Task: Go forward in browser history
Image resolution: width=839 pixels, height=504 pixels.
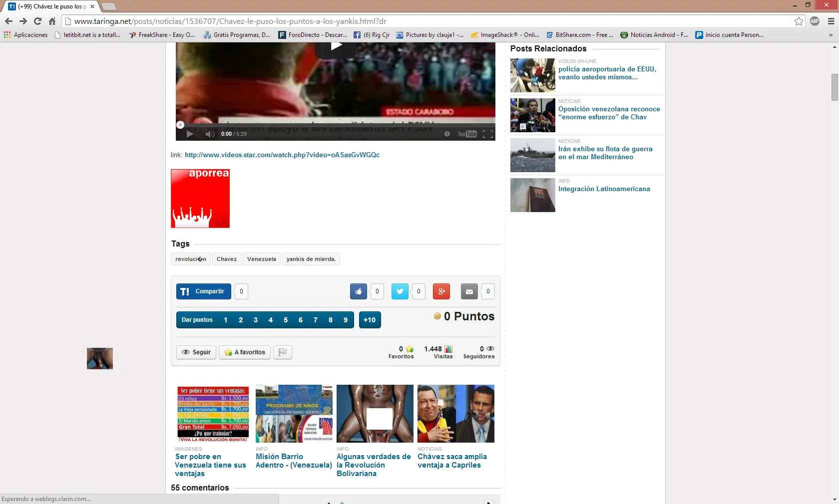Action: [23, 21]
